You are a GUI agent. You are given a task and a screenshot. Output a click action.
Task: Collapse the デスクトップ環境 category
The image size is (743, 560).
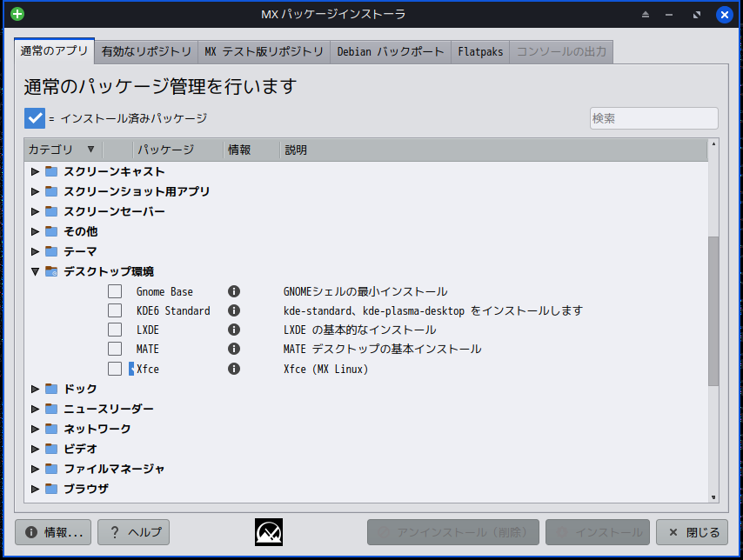35,271
